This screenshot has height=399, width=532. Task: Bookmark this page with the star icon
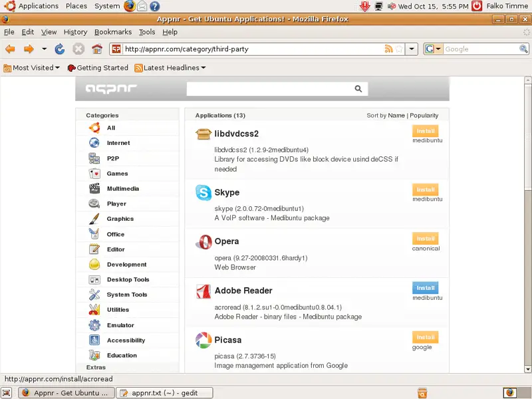[x=400, y=49]
